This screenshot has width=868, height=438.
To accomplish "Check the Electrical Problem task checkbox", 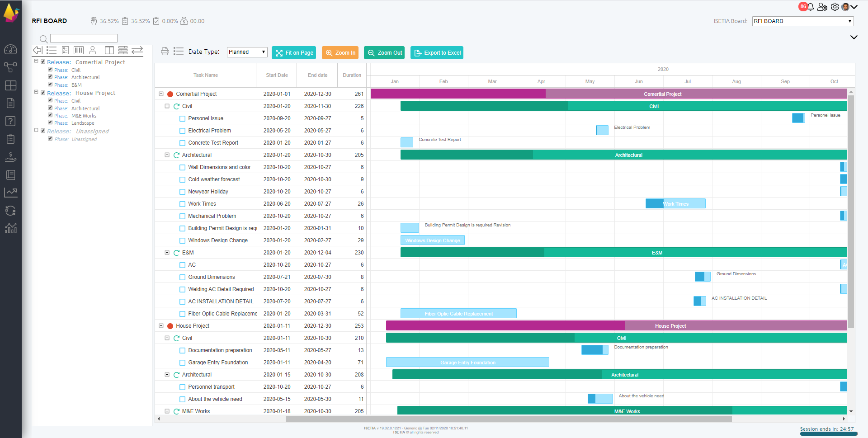I will click(182, 131).
